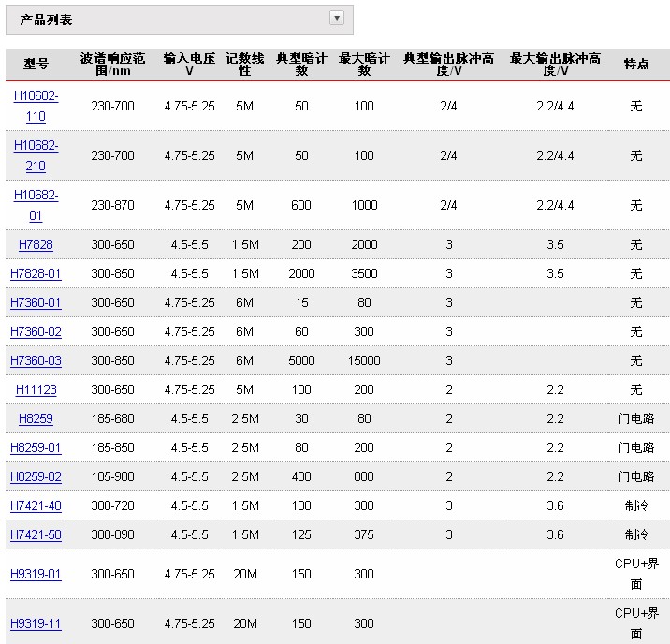Viewport: 670px width, 644px height.
Task: Select 3500 max dark count cell
Action: point(364,273)
